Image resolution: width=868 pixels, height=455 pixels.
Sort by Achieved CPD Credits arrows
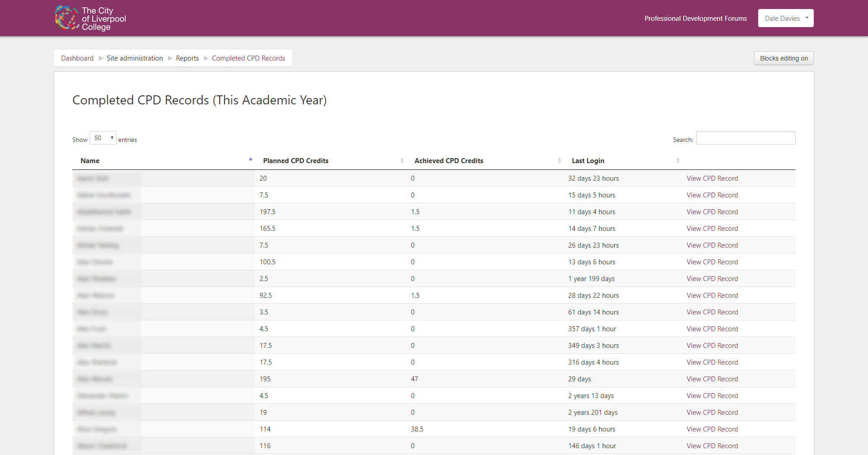[559, 161]
